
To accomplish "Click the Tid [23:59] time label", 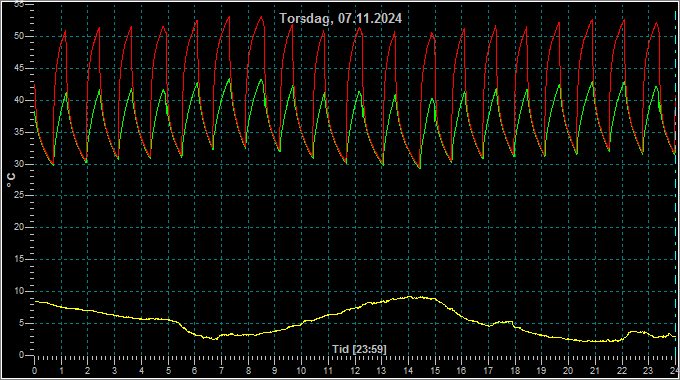I will click(x=359, y=349).
